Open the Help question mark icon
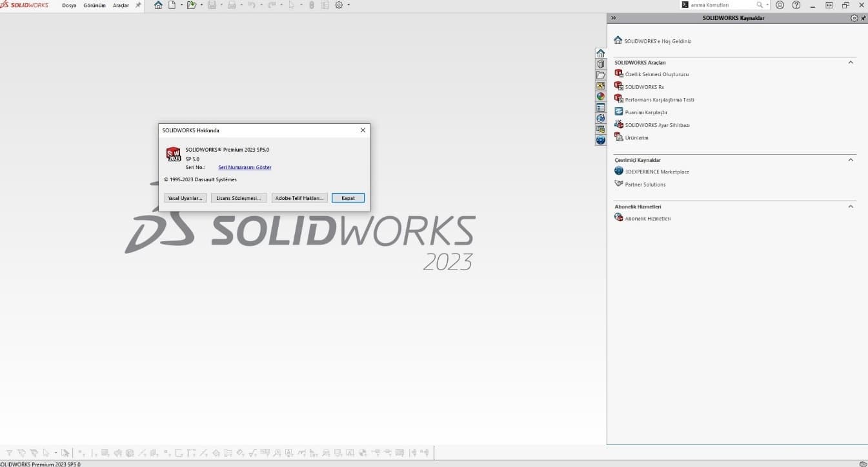 tap(796, 5)
